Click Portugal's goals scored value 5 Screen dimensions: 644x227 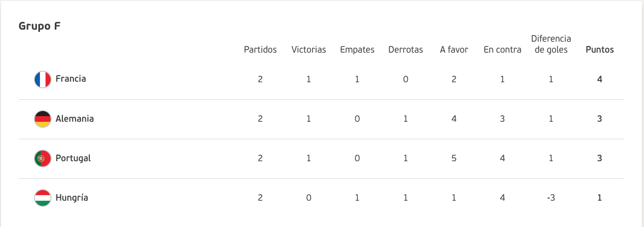coord(455,158)
